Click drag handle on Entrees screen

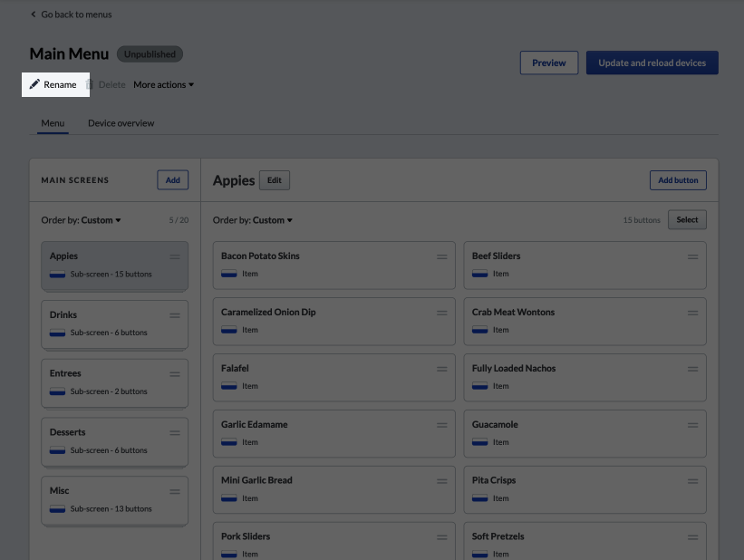(175, 374)
